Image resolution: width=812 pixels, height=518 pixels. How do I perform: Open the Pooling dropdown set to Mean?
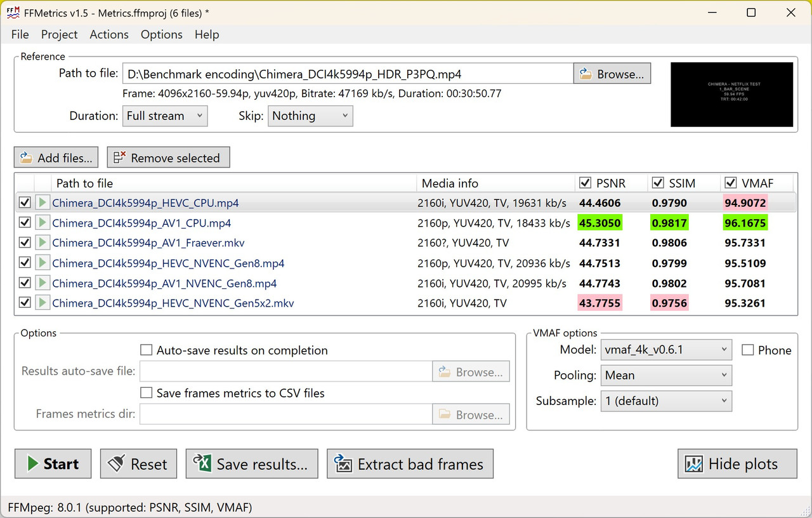click(666, 375)
